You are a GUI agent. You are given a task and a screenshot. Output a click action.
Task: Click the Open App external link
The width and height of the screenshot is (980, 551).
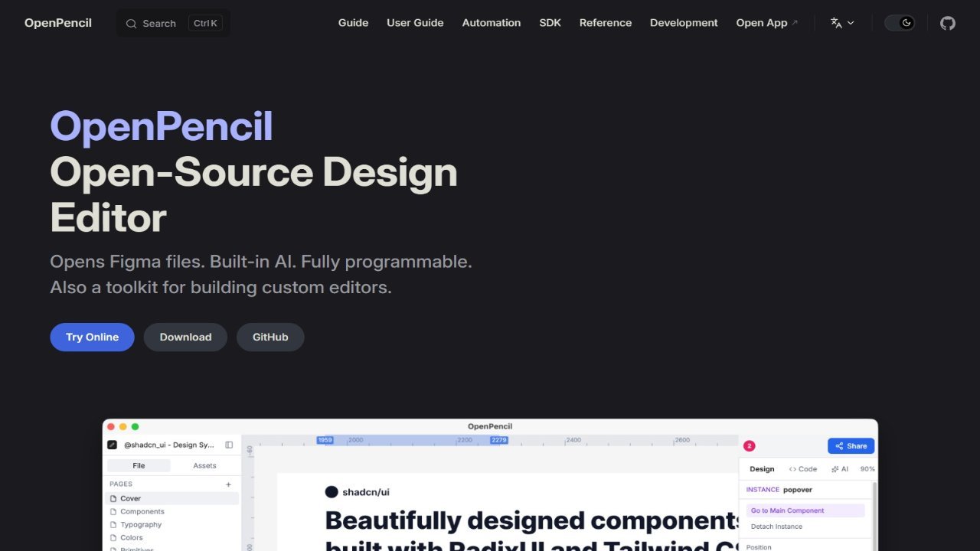pos(766,23)
